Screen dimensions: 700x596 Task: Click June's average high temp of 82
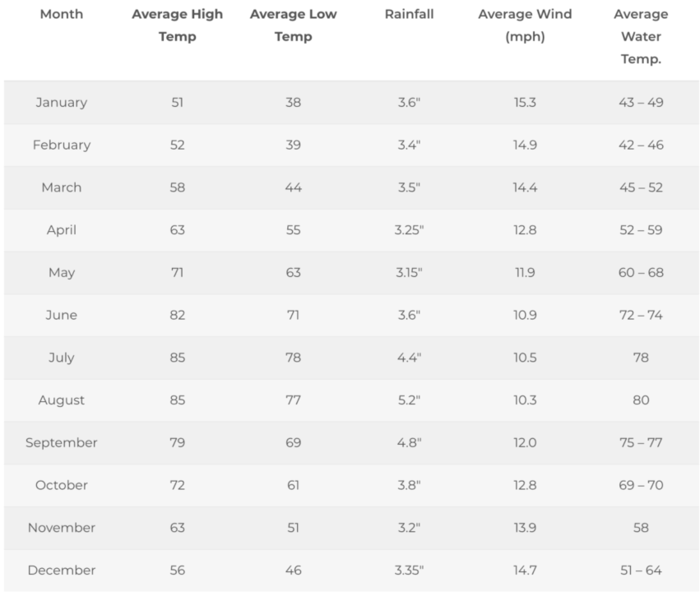(x=178, y=315)
